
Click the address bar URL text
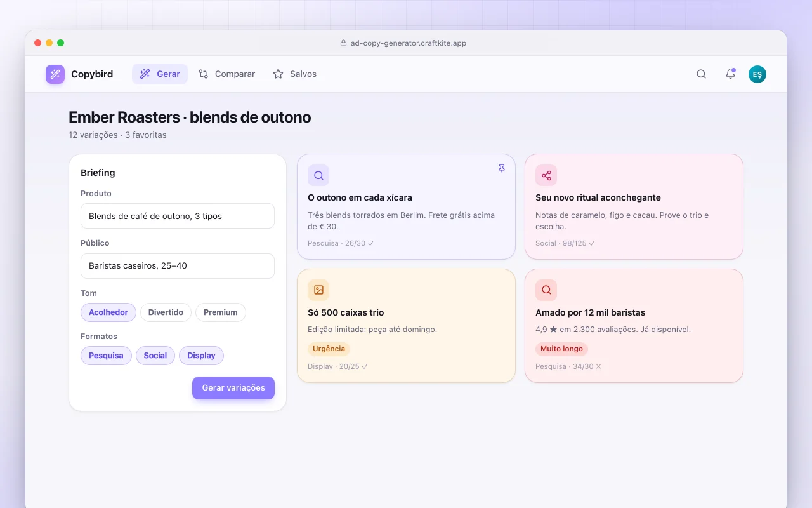(409, 43)
